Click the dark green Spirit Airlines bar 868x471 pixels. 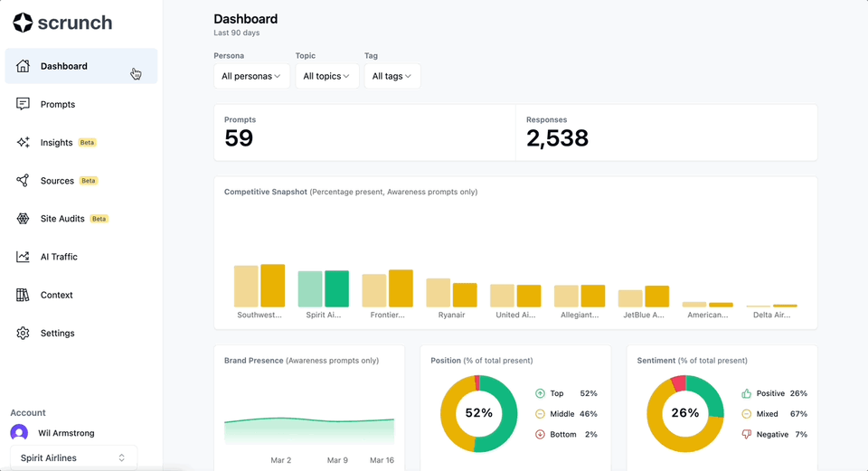(336, 288)
